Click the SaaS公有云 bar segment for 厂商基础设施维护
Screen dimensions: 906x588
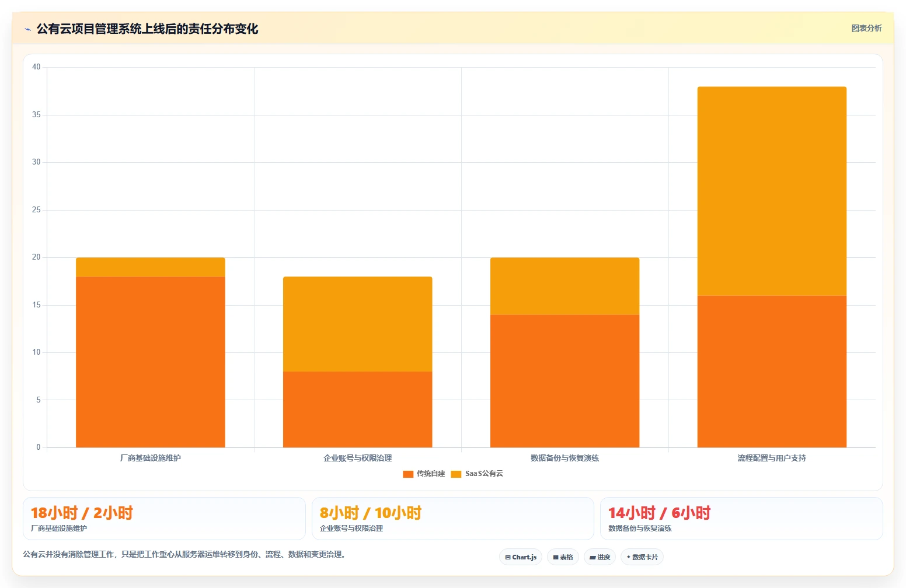tap(151, 267)
